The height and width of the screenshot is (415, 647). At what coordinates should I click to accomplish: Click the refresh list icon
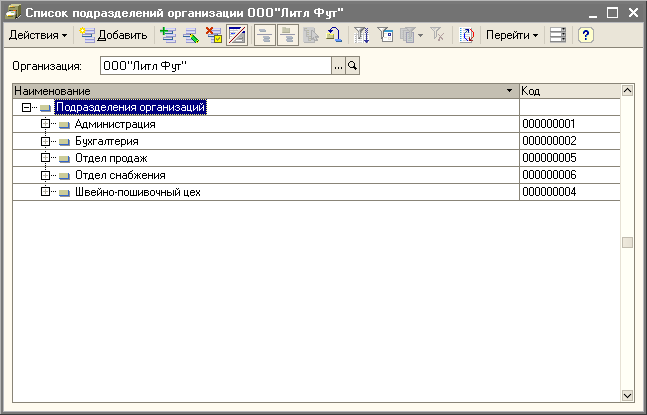467,35
